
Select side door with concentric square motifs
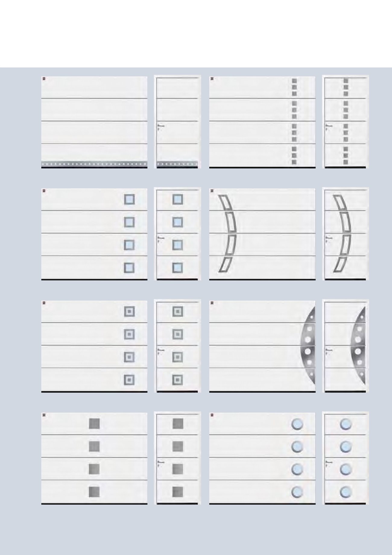point(177,346)
